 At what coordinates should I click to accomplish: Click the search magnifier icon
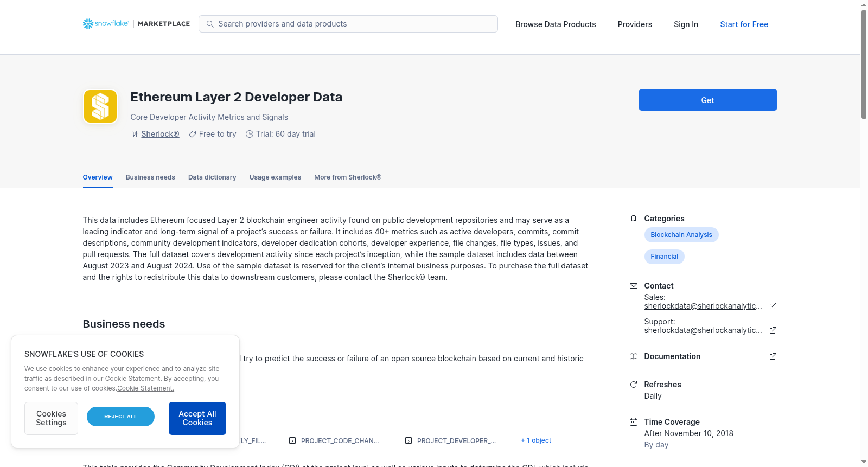tap(210, 24)
